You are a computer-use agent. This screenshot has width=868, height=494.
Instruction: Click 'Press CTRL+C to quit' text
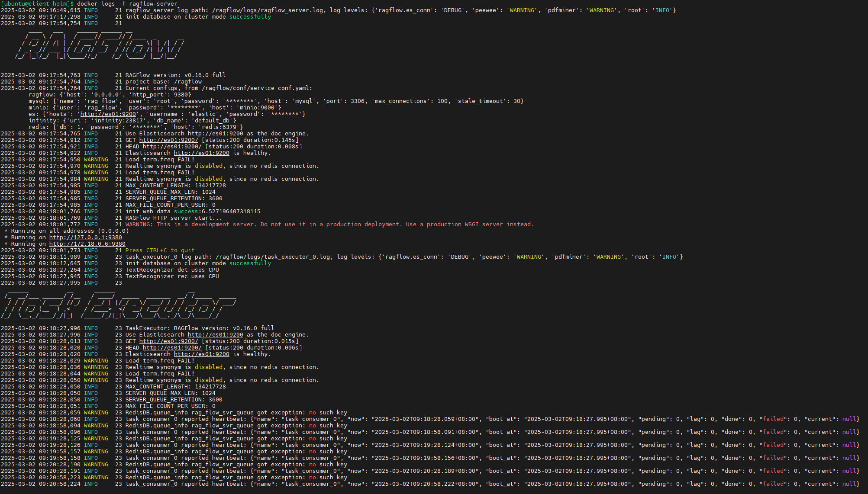point(160,250)
